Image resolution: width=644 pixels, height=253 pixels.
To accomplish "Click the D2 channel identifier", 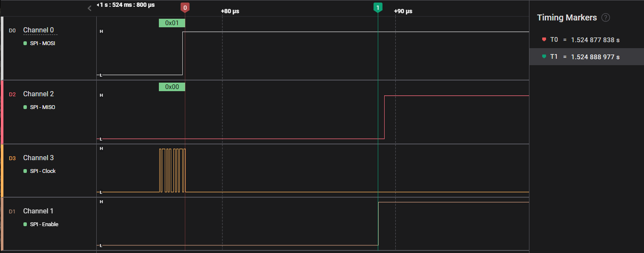I will (x=12, y=95).
